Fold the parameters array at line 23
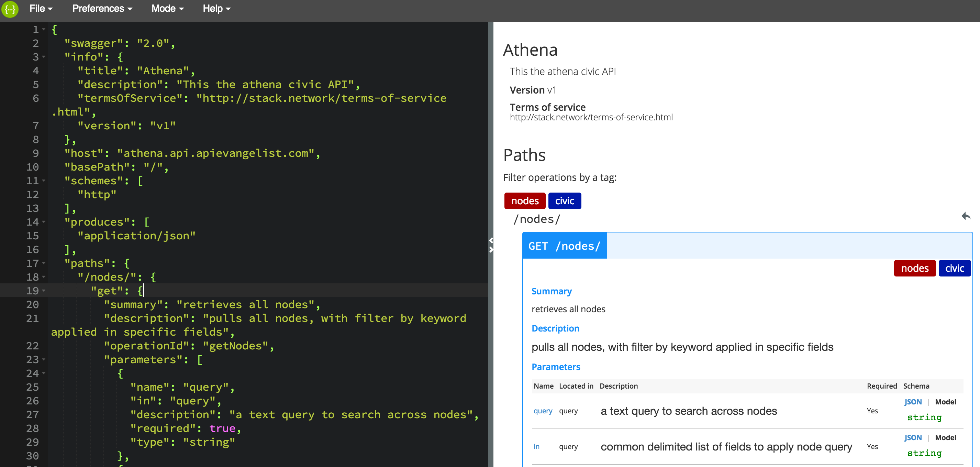Image resolution: width=980 pixels, height=467 pixels. coord(44,360)
